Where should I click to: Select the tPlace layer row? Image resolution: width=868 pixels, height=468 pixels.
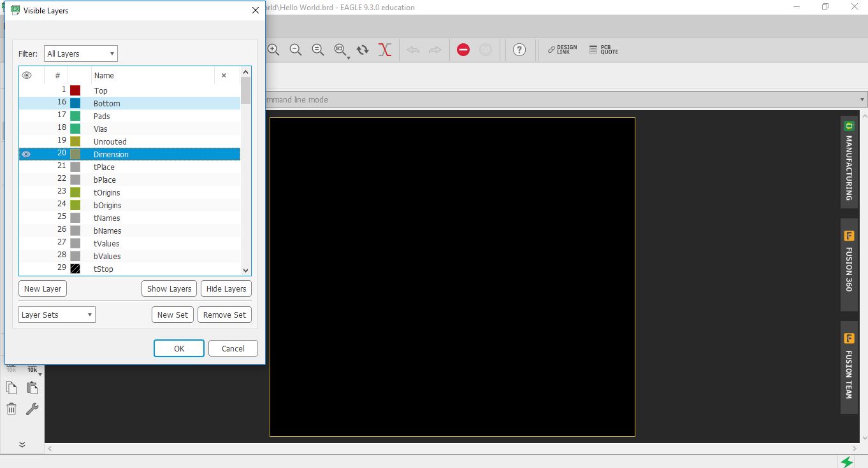tap(129, 167)
